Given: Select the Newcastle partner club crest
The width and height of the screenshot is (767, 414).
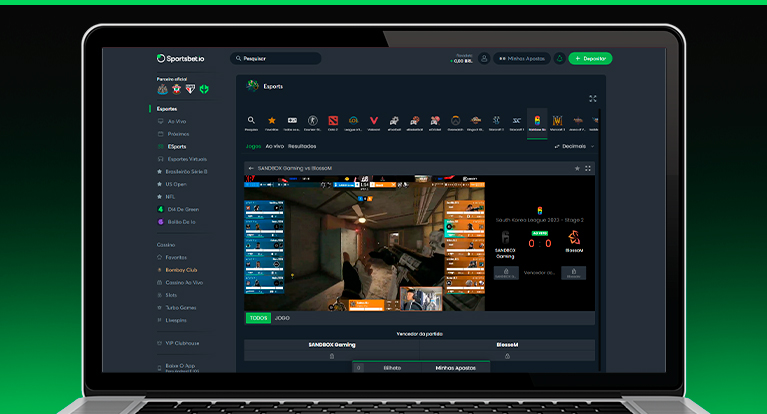Looking at the screenshot, I should [162, 89].
